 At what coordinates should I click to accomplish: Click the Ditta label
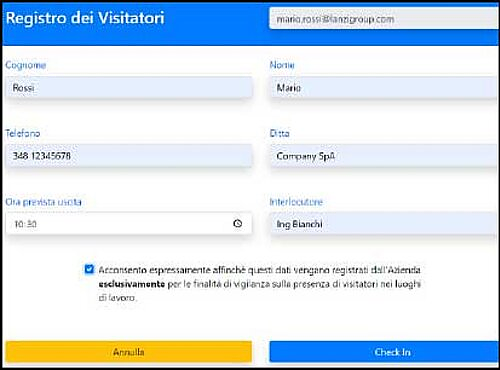tap(279, 133)
